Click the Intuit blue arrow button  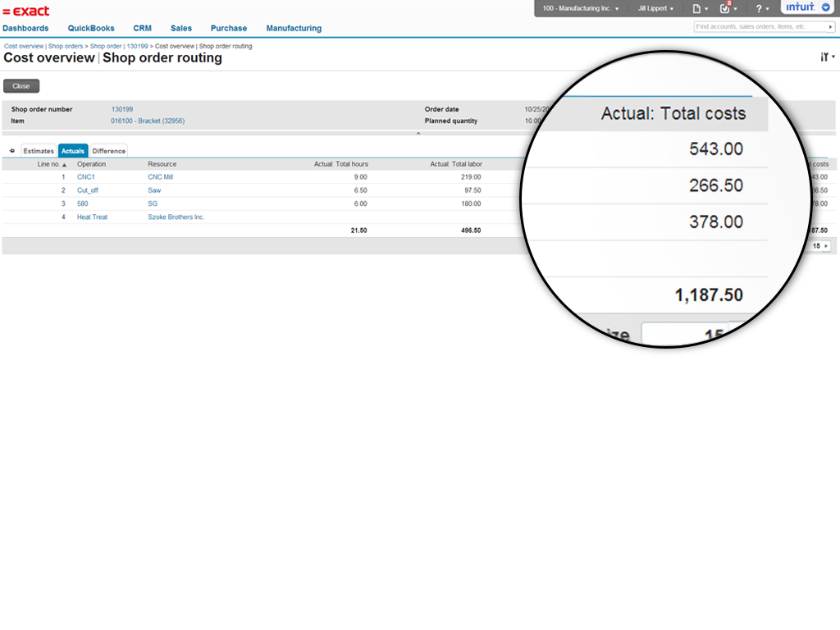[x=825, y=7]
